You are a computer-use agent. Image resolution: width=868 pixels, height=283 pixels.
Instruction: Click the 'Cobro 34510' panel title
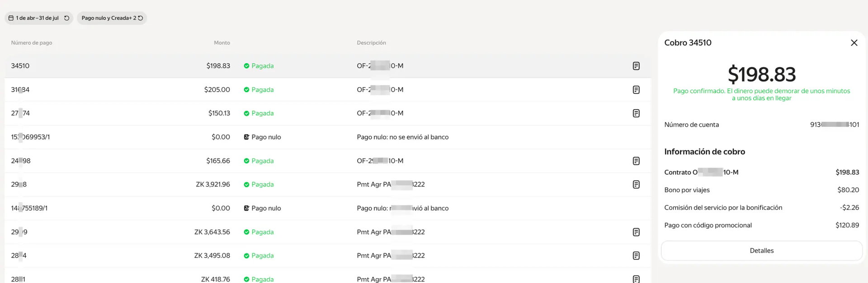coord(688,43)
